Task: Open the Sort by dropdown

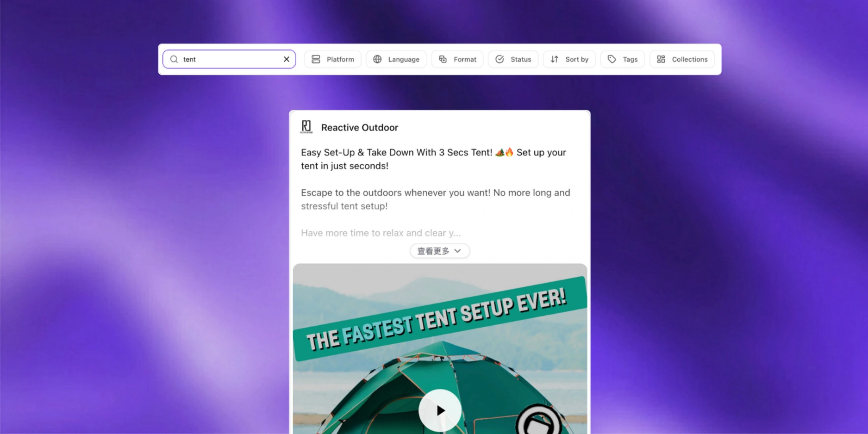Action: tap(569, 59)
